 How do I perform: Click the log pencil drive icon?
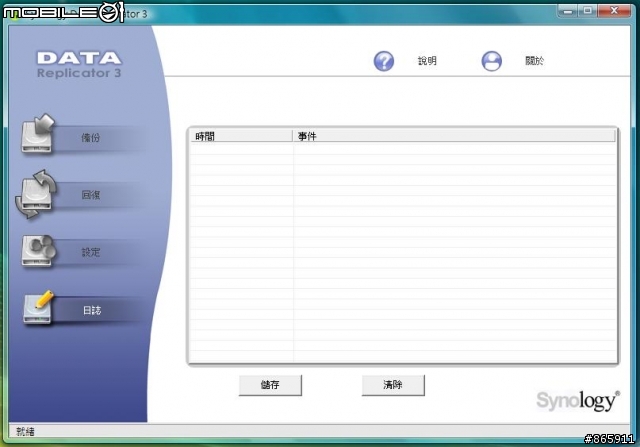[38, 307]
